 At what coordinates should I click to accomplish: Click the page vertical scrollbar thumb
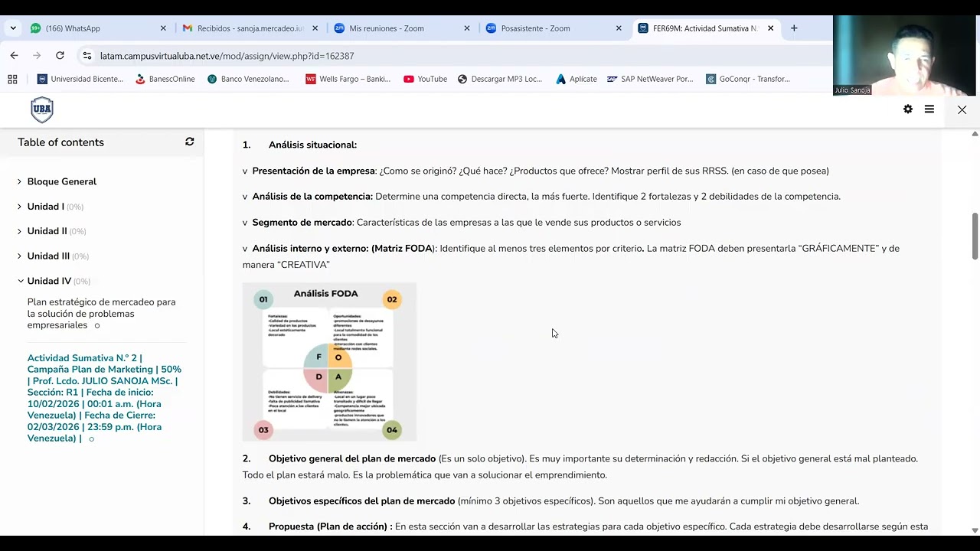pos(975,236)
